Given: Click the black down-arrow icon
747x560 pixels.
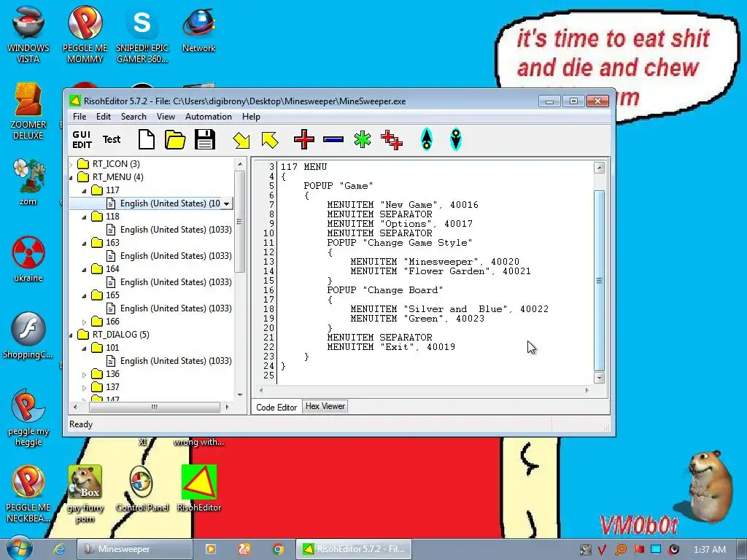Looking at the screenshot, I should coord(455,139).
